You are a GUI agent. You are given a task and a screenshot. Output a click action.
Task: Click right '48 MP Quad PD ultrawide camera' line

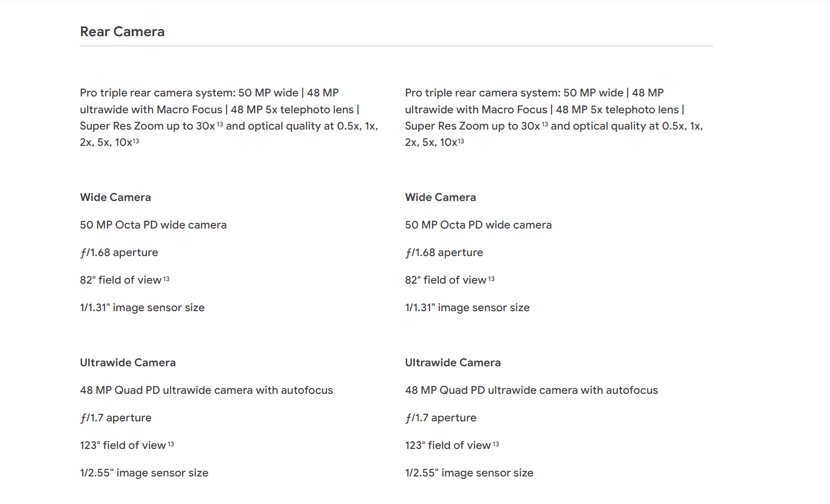(532, 390)
